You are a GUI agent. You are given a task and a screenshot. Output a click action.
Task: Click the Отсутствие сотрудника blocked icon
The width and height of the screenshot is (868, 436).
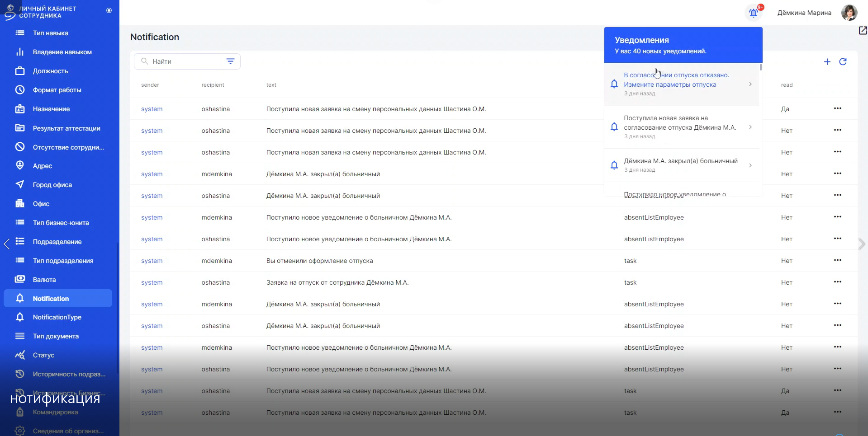click(x=20, y=147)
